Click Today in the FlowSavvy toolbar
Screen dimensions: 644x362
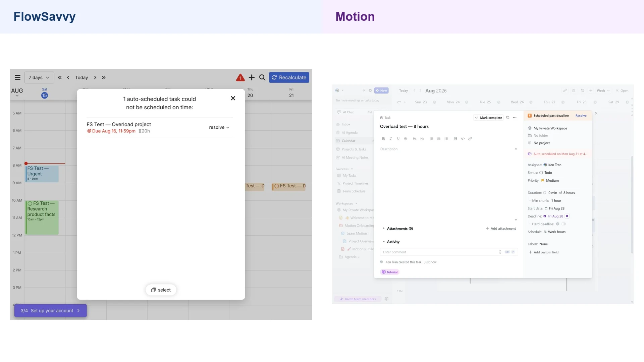tap(82, 77)
